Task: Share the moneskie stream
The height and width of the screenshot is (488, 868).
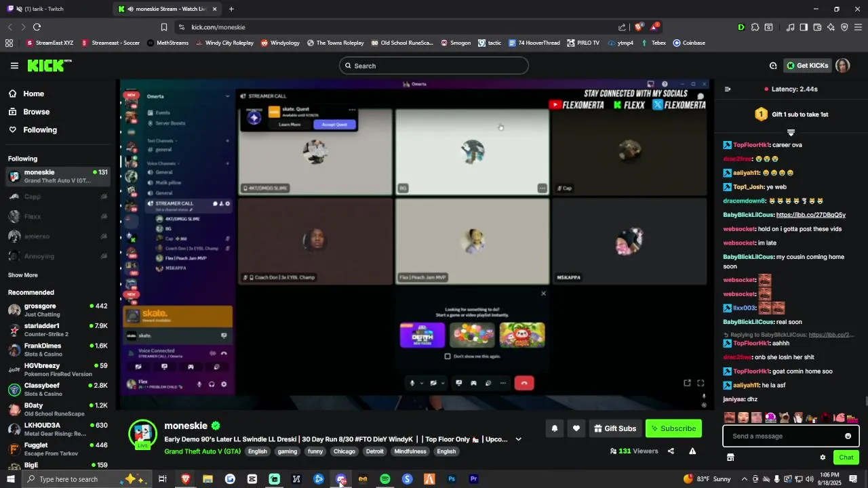Action: (x=671, y=451)
